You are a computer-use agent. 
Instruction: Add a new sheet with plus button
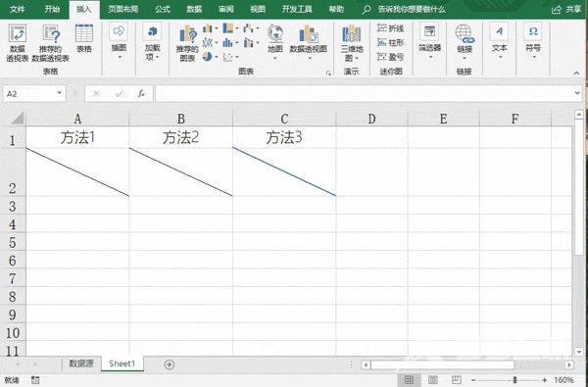[x=170, y=364]
